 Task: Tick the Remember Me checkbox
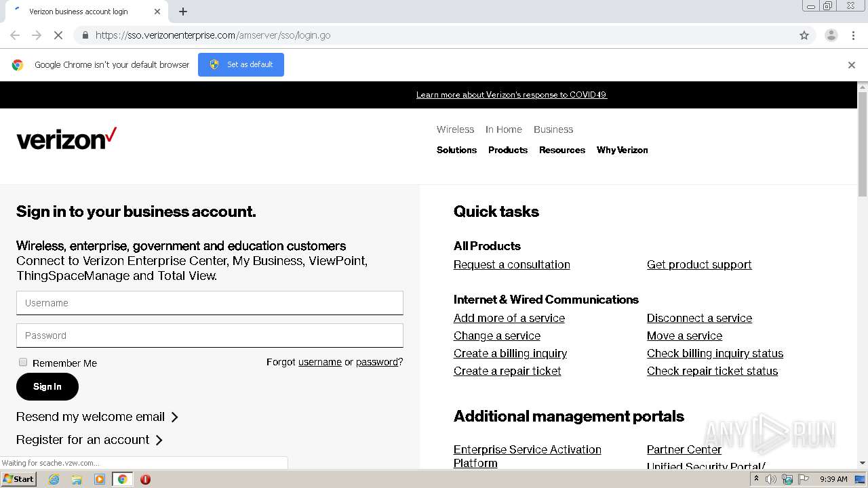click(23, 363)
